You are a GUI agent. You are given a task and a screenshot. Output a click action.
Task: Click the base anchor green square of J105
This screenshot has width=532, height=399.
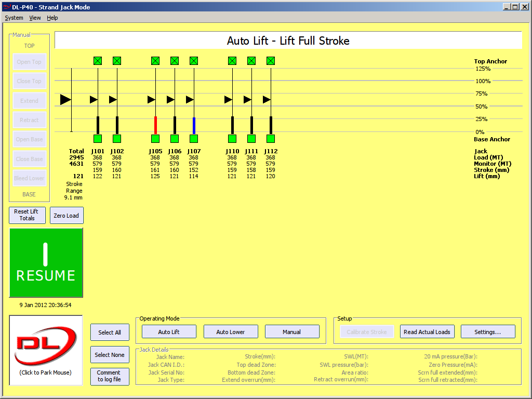point(155,139)
